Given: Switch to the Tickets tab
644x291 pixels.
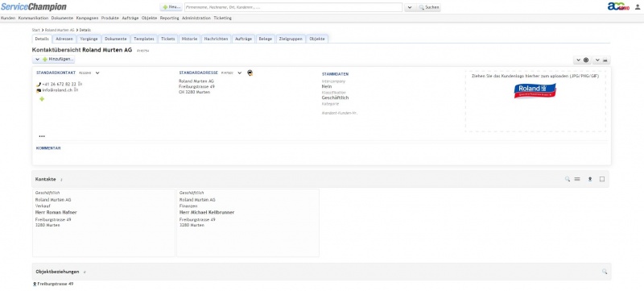Looking at the screenshot, I should click(168, 39).
